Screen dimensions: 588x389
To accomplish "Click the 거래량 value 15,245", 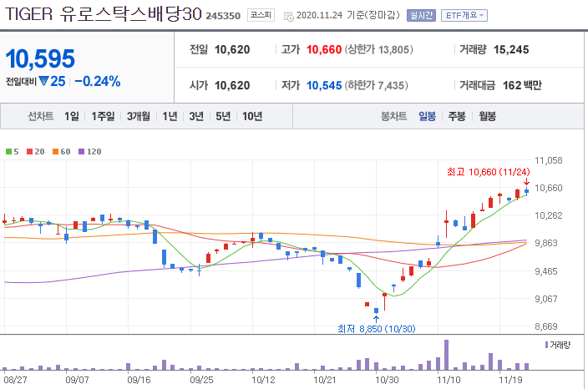I will tap(511, 49).
